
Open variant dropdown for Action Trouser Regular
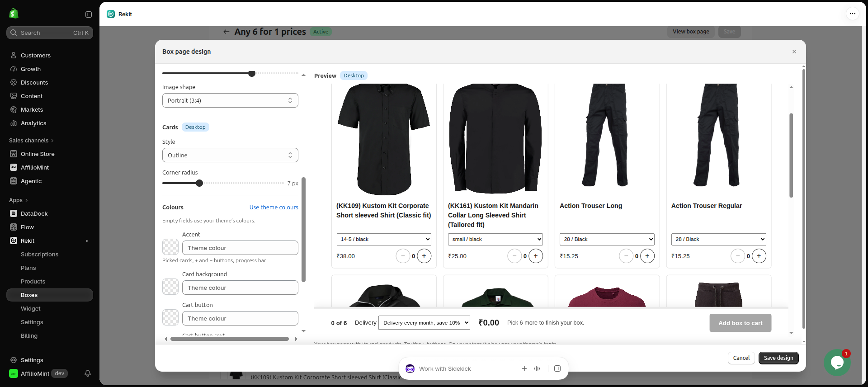pos(719,239)
